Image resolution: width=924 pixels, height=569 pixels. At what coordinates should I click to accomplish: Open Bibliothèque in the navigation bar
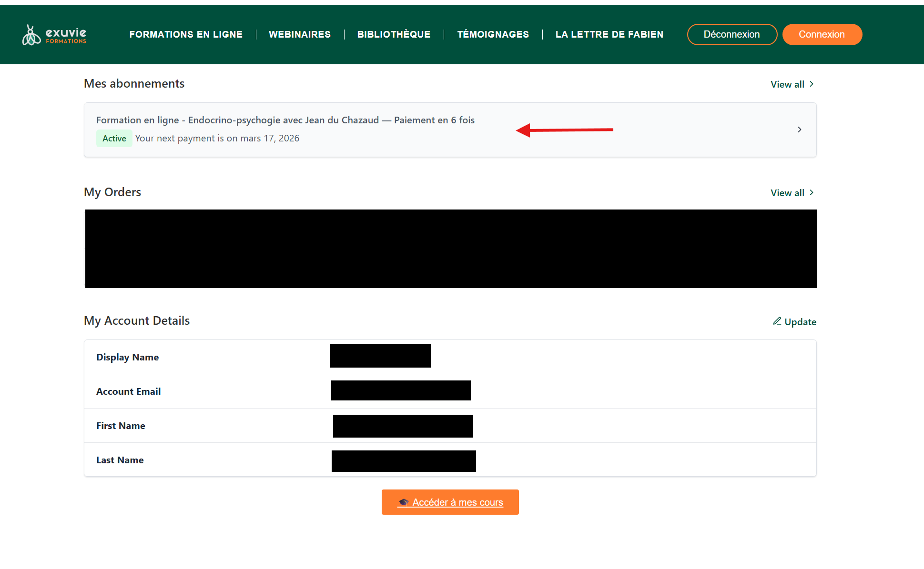click(394, 34)
